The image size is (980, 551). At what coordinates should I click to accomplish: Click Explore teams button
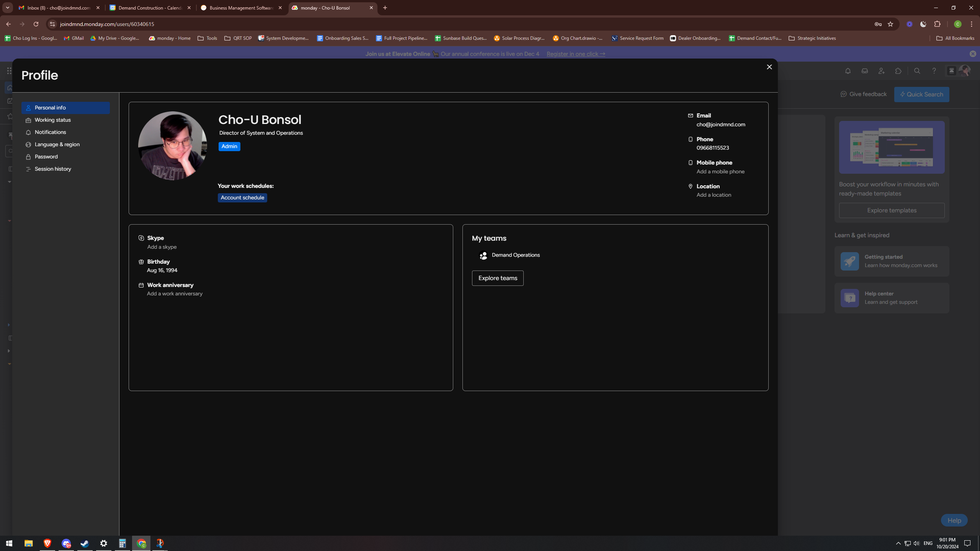click(x=498, y=278)
